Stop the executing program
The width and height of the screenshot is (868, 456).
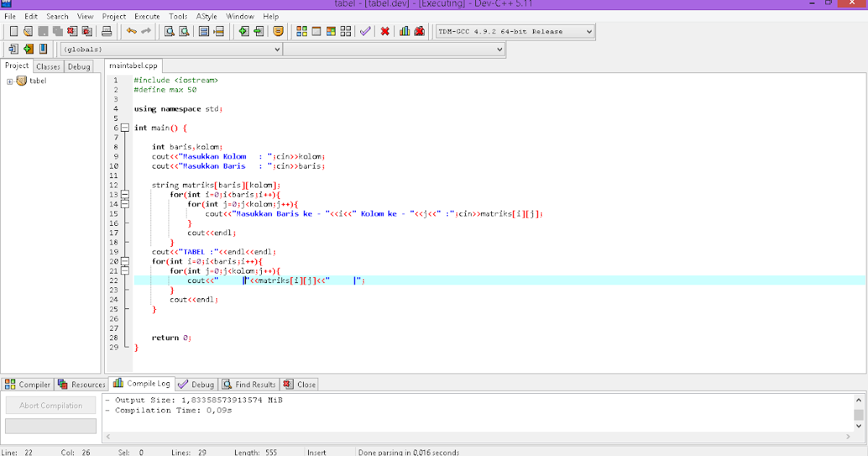384,31
